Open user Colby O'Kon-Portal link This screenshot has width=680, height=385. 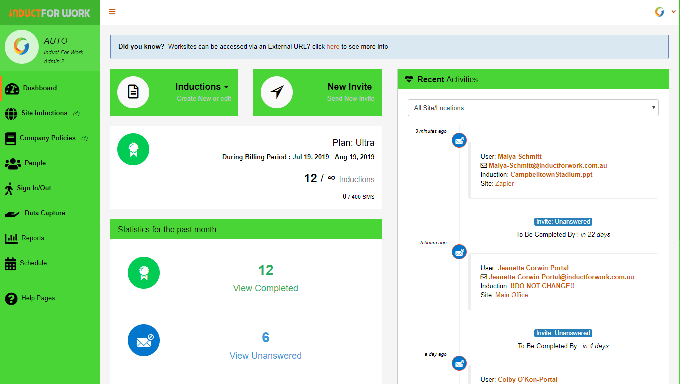(x=527, y=380)
